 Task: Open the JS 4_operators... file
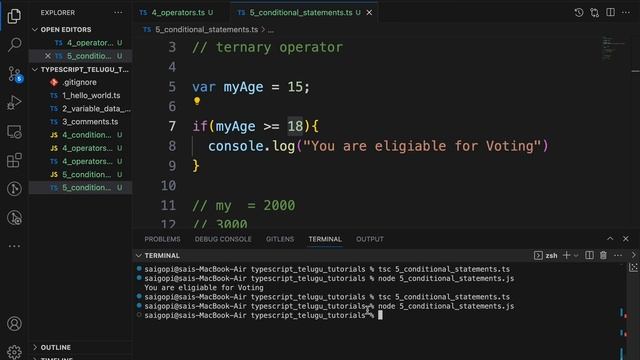(81, 148)
